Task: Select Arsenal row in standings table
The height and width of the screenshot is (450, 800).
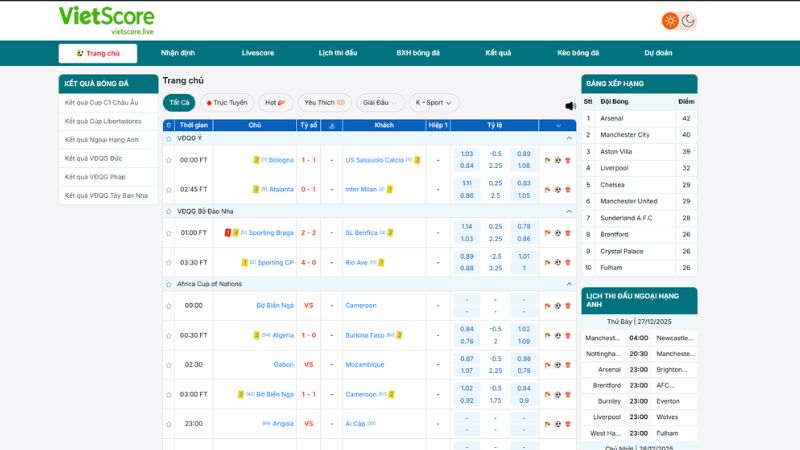Action: [639, 118]
